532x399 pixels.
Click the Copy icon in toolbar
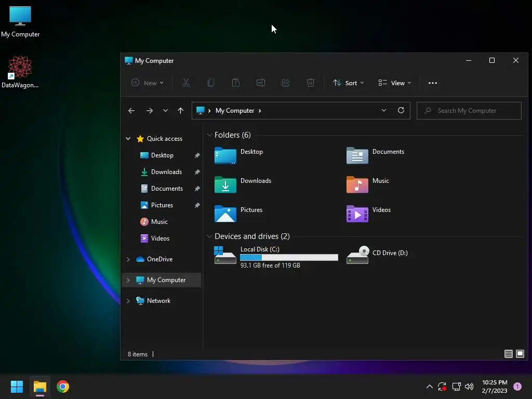[211, 83]
